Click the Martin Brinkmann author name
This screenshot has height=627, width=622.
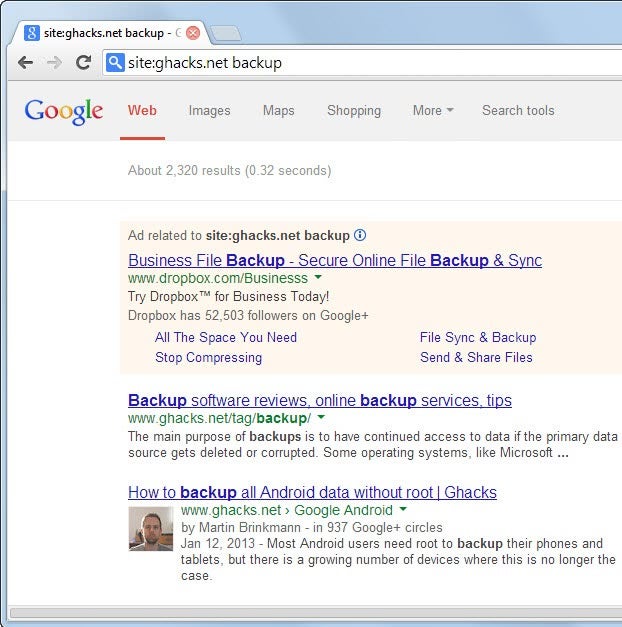(250, 527)
